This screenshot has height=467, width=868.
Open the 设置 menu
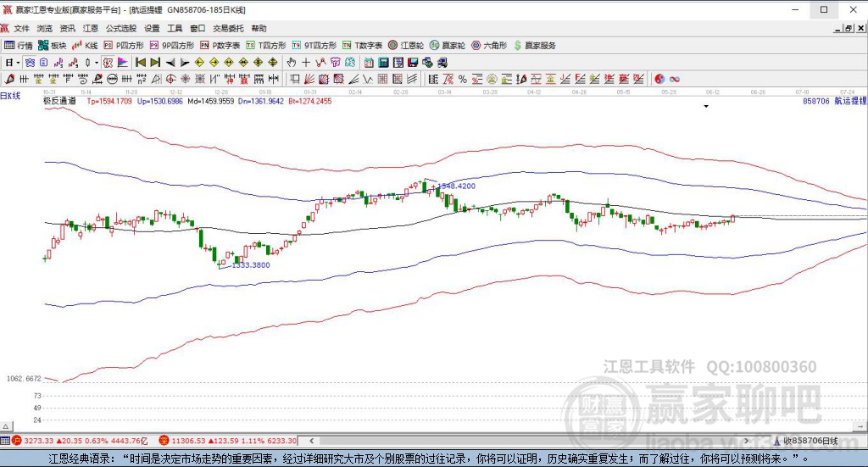pos(152,28)
